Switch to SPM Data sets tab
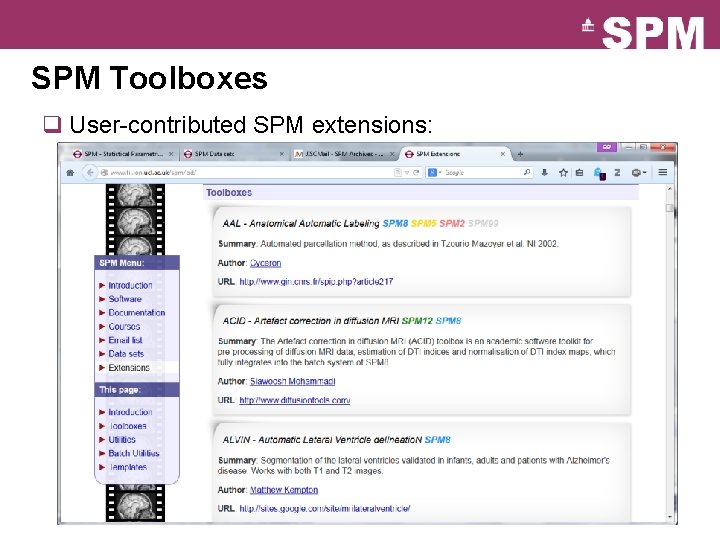The width and height of the screenshot is (720, 540). click(233, 154)
